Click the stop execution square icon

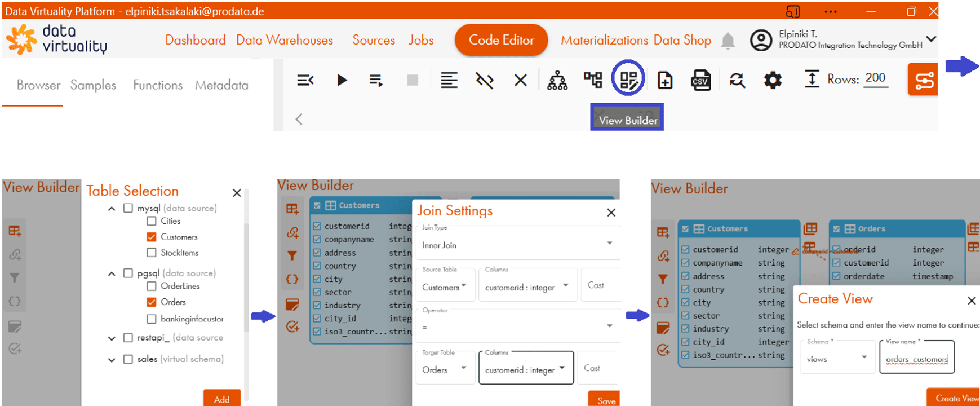click(x=413, y=80)
